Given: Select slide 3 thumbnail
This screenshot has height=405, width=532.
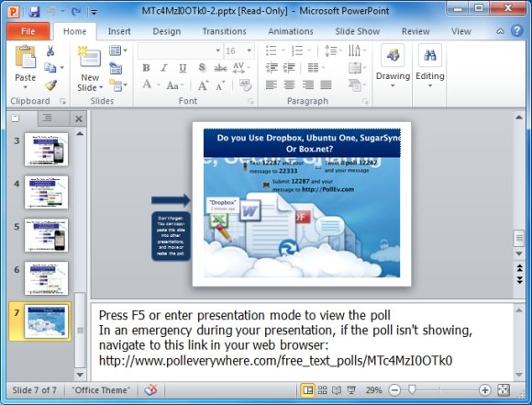Looking at the screenshot, I should 46,149.
